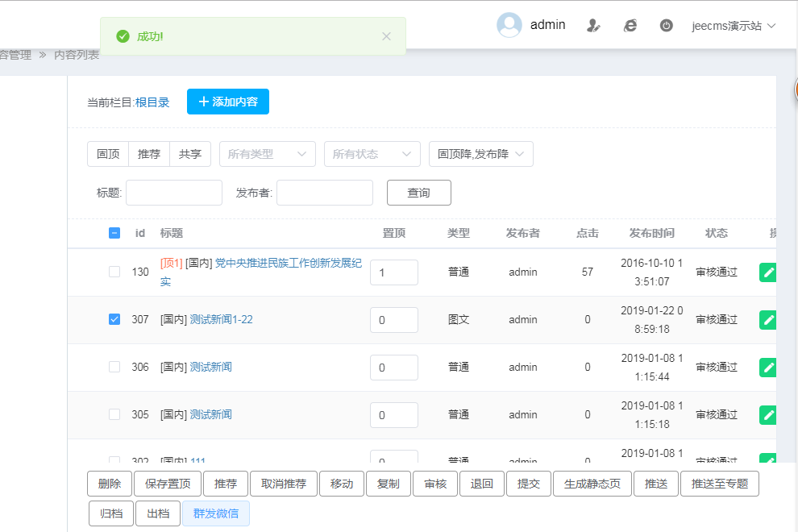Click the 添加内容 button
Screen dimensions: 798x532
(227, 102)
